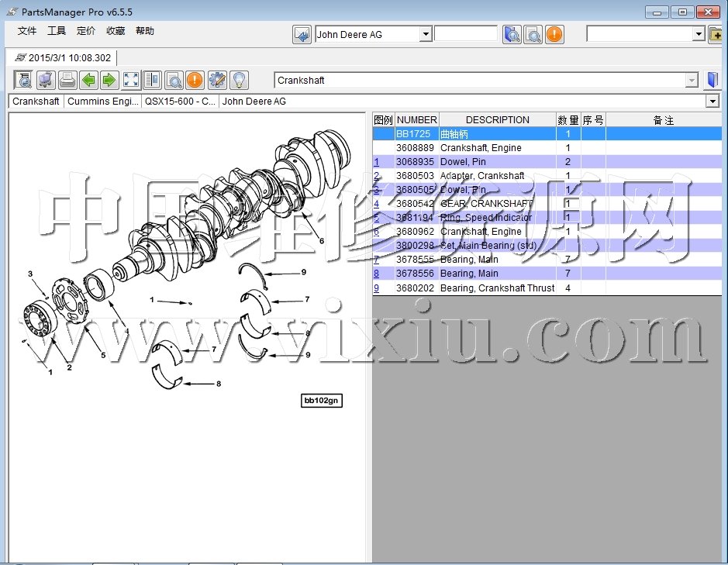Viewport: 728px width, 565px height.
Task: Click the gear with pencil settings icon
Action: (217, 80)
